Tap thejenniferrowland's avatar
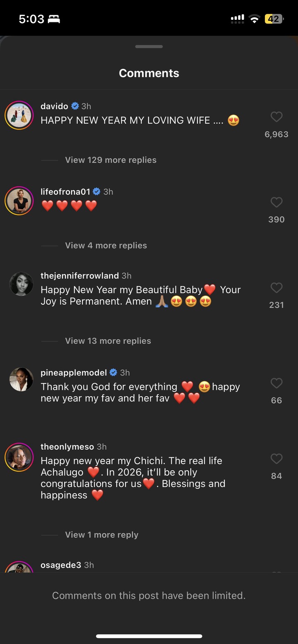This screenshot has width=298, height=644. pos(21,284)
